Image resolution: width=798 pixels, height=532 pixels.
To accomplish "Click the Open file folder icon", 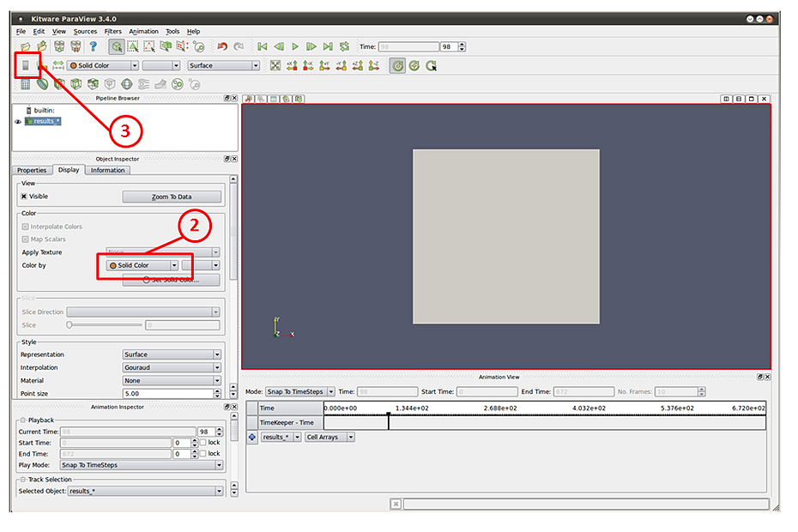I will tap(25, 47).
